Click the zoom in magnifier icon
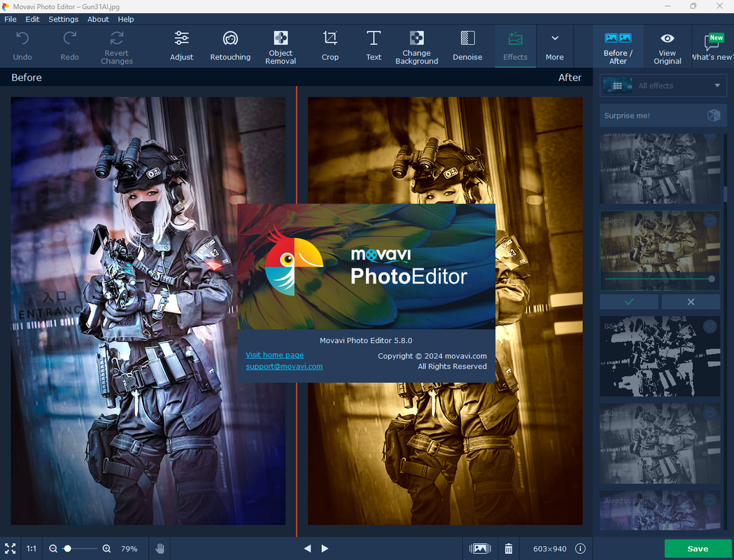This screenshot has width=734, height=560. [x=107, y=548]
